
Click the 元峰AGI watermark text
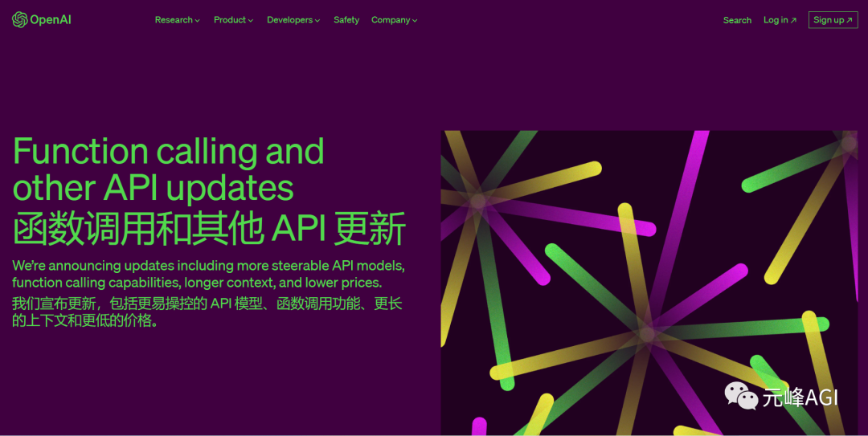(x=800, y=397)
